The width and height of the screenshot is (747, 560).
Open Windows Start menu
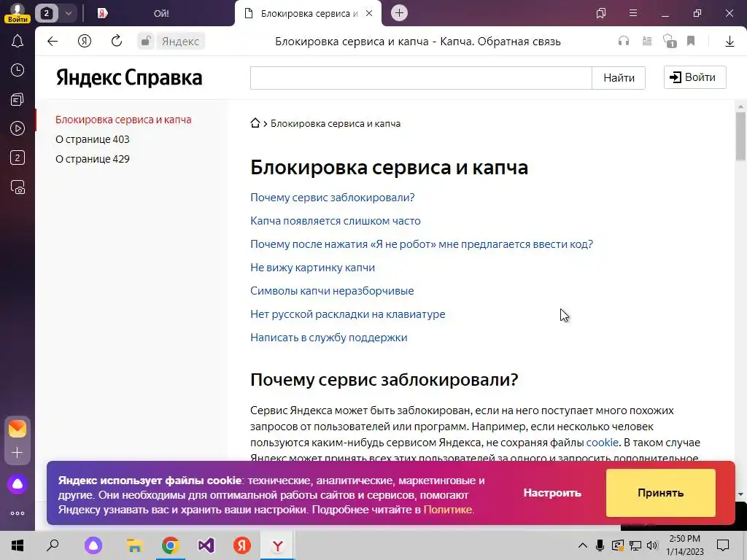pyautogui.click(x=18, y=545)
